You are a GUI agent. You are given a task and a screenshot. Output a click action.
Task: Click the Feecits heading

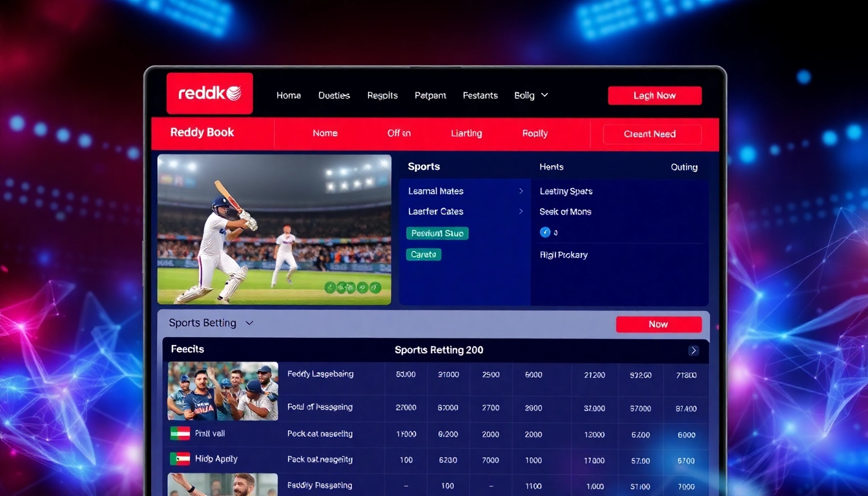tap(187, 349)
